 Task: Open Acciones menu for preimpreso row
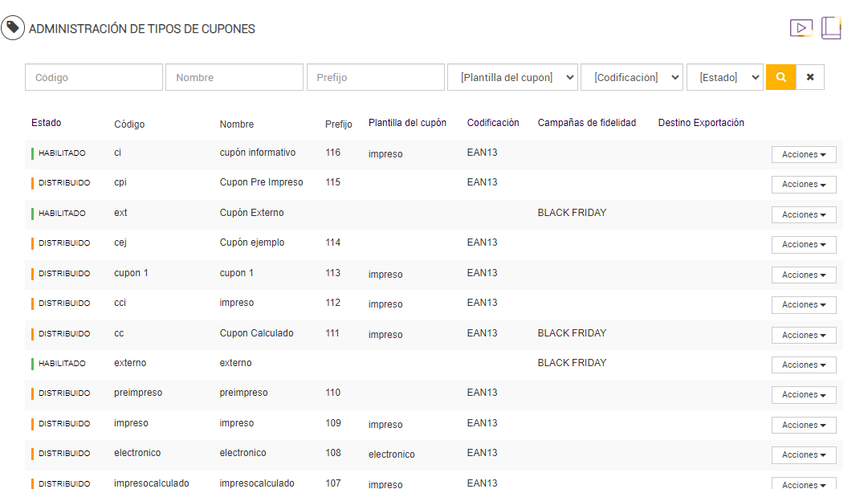(x=804, y=394)
